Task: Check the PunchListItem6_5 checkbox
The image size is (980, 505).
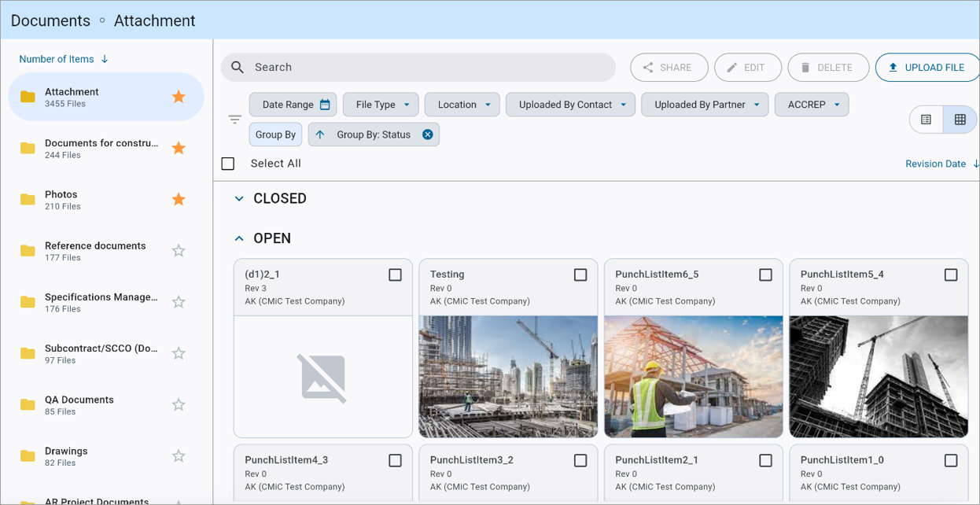Action: (765, 275)
